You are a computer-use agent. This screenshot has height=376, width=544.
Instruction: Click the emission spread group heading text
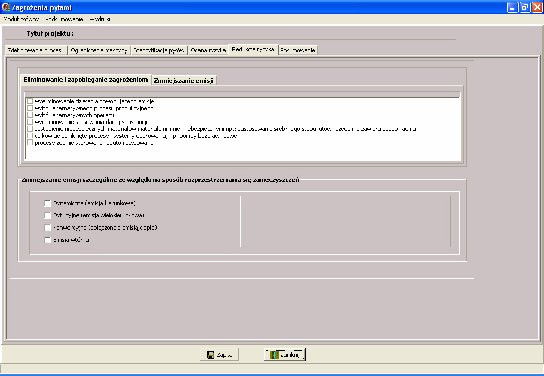click(x=160, y=180)
